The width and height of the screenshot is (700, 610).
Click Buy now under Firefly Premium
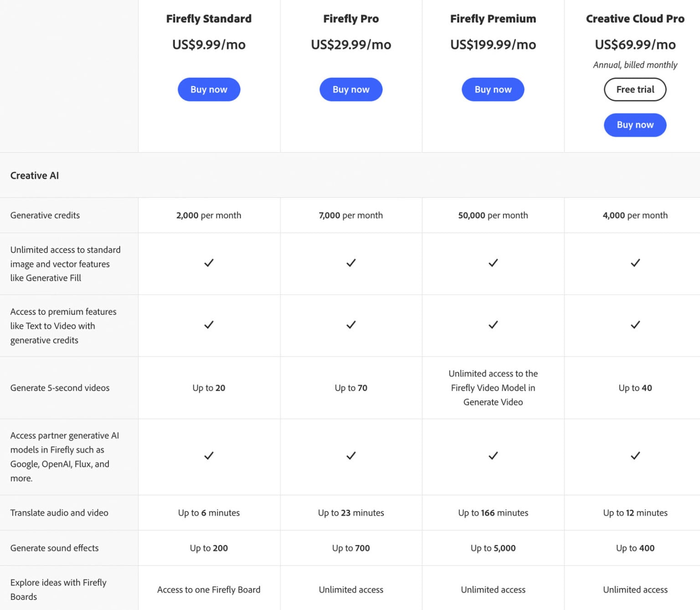493,89
